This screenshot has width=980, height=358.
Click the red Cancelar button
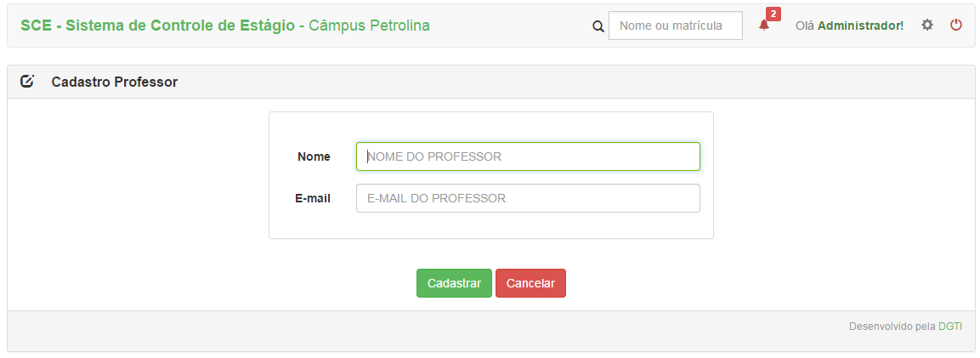pos(530,283)
